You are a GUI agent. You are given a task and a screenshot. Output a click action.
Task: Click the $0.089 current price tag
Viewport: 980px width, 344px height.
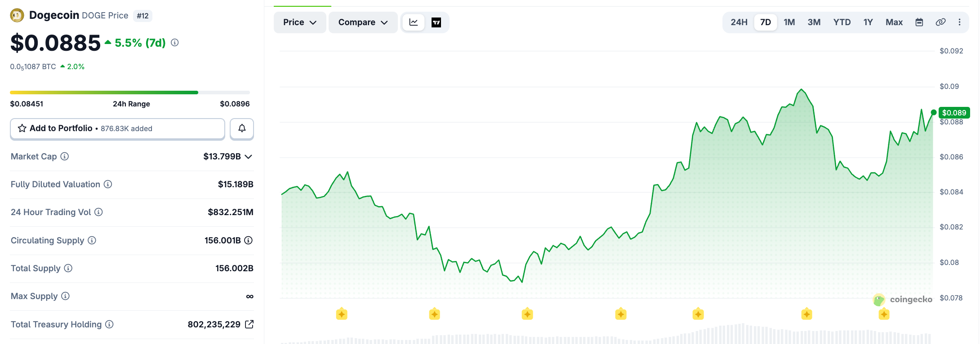tap(954, 113)
